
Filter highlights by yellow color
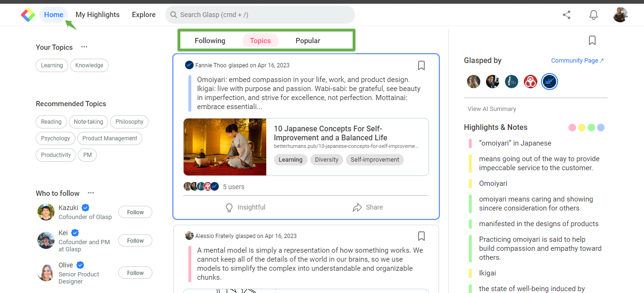582,128
